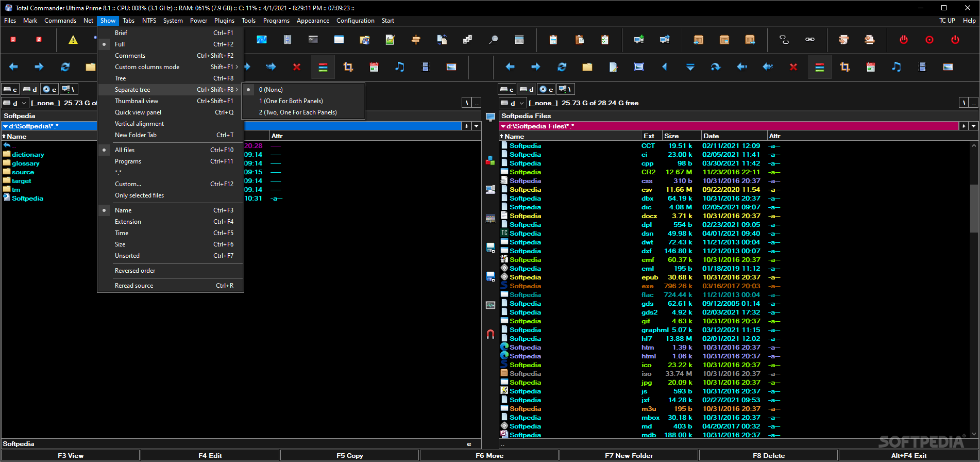Click the right panel's refresh arrows icon
Viewport: 980px width, 462px height.
click(562, 67)
